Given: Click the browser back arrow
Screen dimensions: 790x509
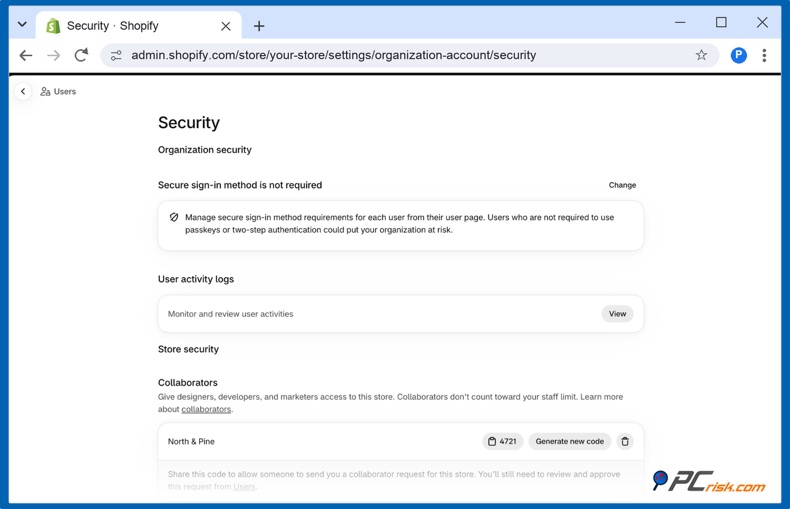Looking at the screenshot, I should pos(26,55).
